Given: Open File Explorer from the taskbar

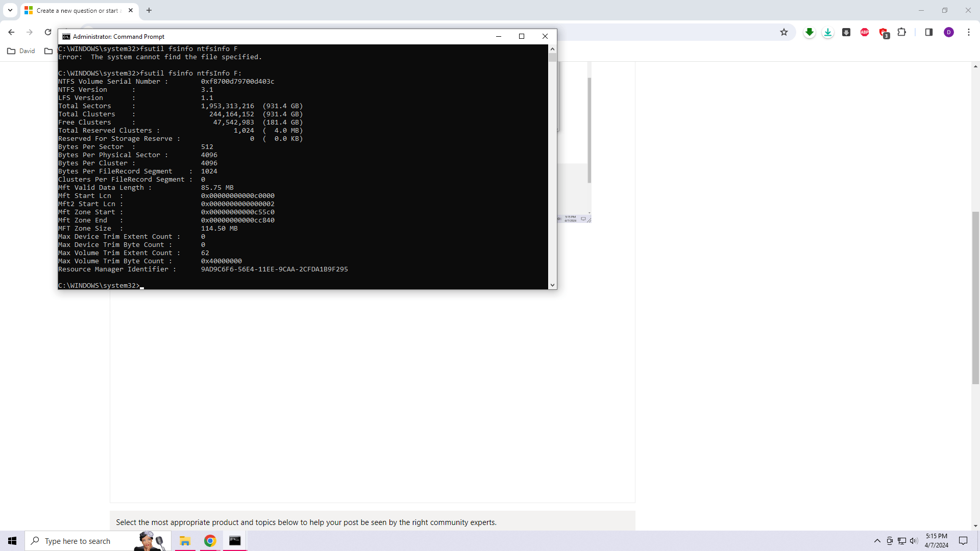Looking at the screenshot, I should click(185, 541).
